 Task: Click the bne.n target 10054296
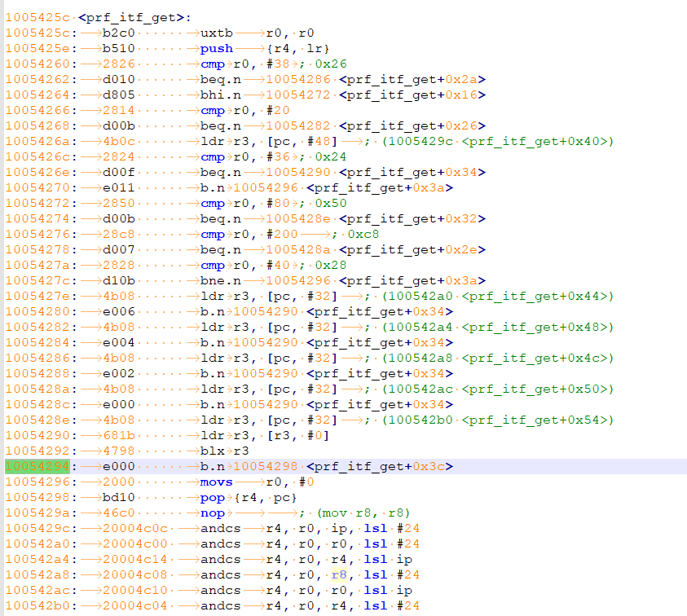[x=298, y=280]
